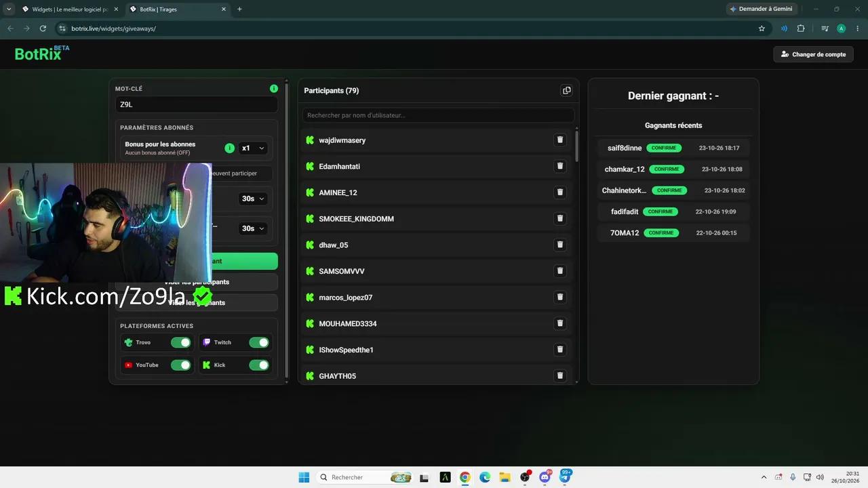Click recent winner fadifadit
The height and width of the screenshot is (488, 868).
tap(625, 211)
